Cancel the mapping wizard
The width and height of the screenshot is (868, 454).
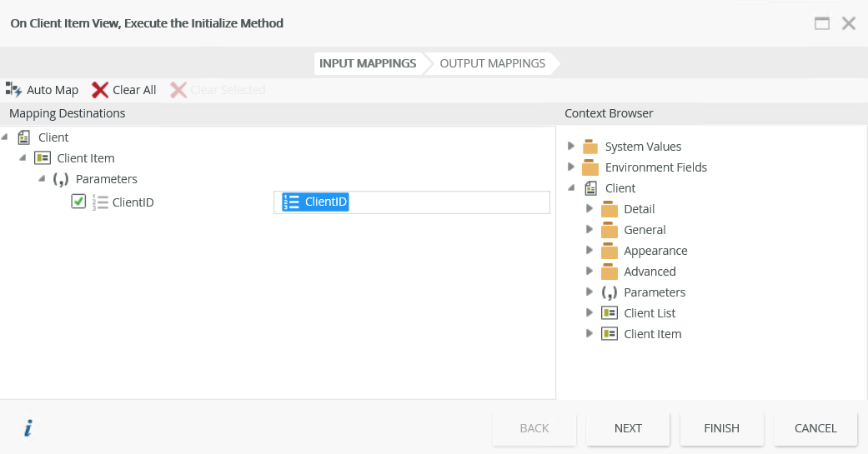coord(815,428)
